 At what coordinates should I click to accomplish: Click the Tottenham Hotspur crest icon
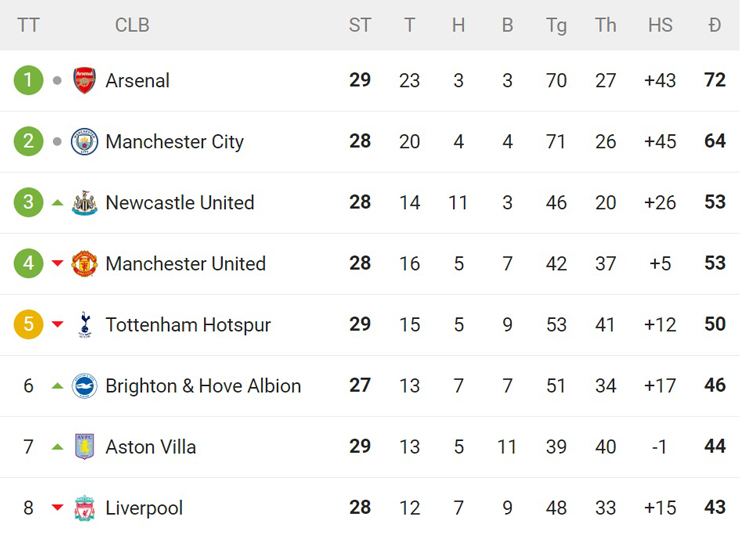(x=85, y=325)
